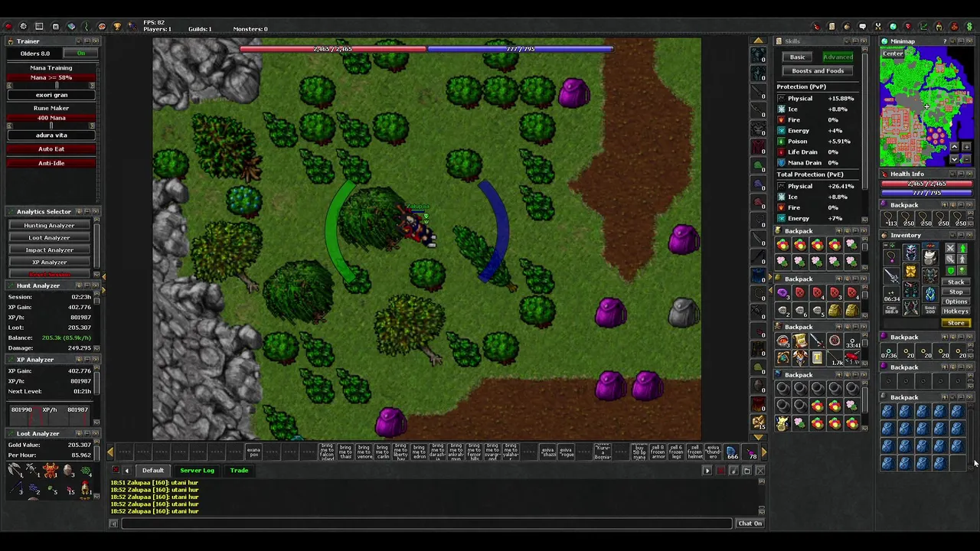Viewport: 980px width, 551px height.
Task: Zoom out the minimap with minus
Action: 966,159
